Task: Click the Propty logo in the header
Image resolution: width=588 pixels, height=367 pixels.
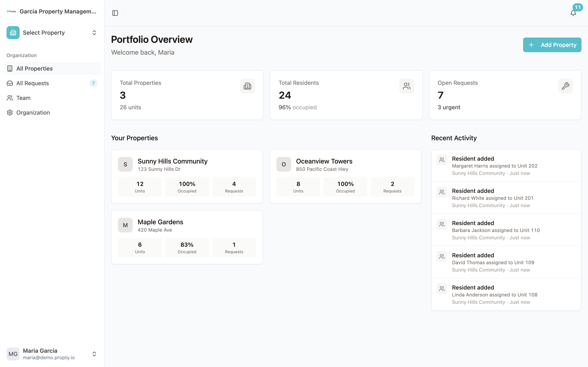Action: click(x=11, y=11)
